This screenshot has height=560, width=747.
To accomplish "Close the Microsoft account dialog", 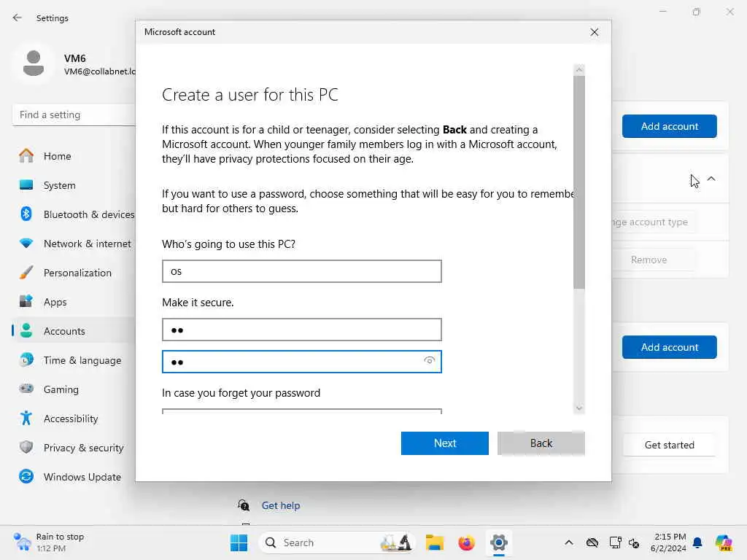I will (x=594, y=32).
